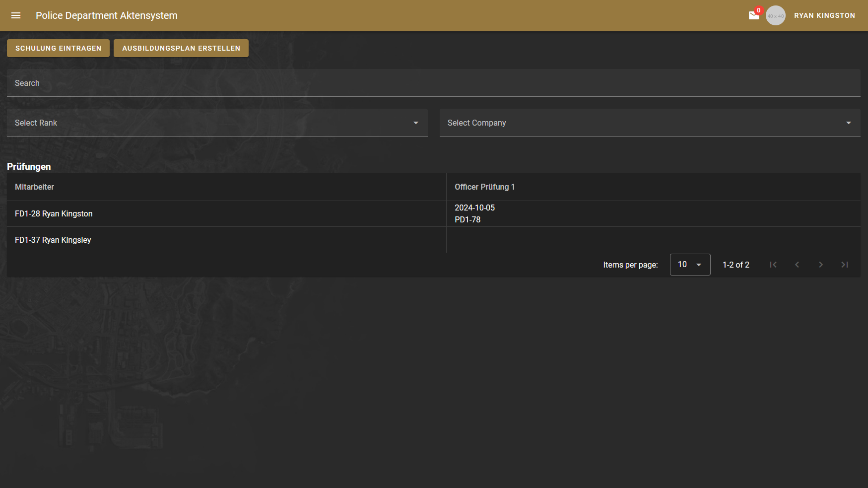Click Ausbildungsplan Erstellen button
The image size is (868, 488).
point(181,48)
